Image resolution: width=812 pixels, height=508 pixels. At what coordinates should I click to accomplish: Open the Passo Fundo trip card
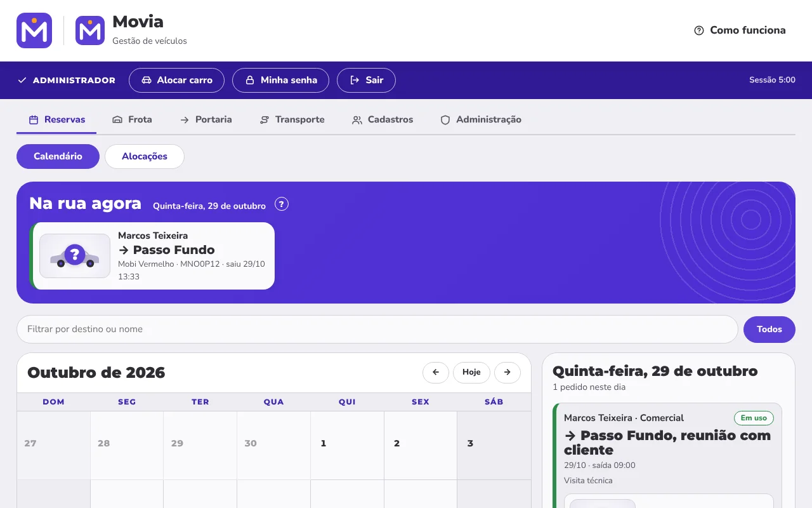tap(152, 256)
